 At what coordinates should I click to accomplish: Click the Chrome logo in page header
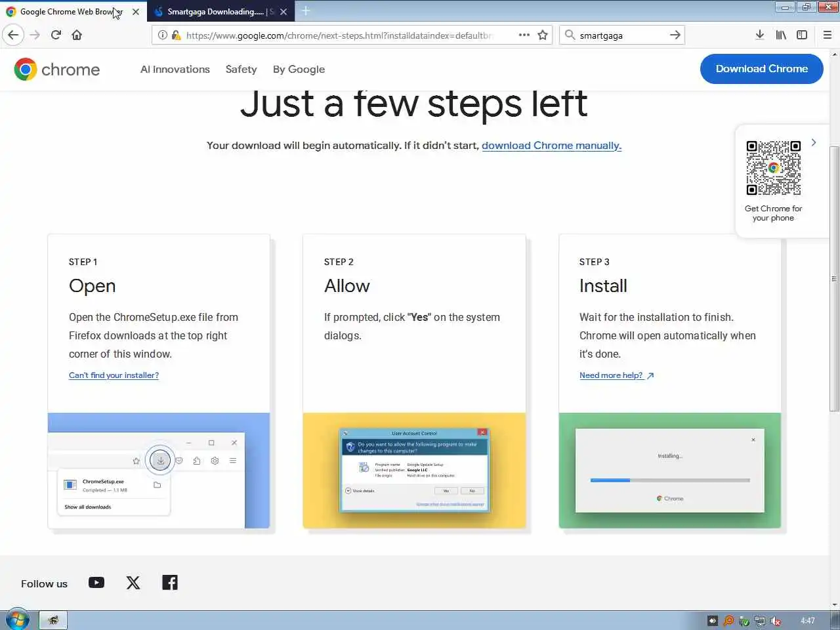pos(57,69)
